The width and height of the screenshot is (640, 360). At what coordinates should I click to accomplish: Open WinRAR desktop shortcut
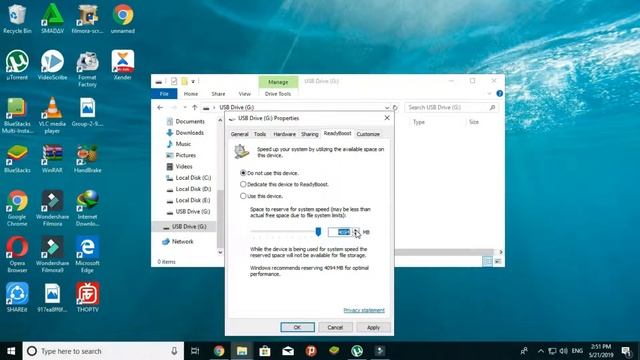(52, 159)
